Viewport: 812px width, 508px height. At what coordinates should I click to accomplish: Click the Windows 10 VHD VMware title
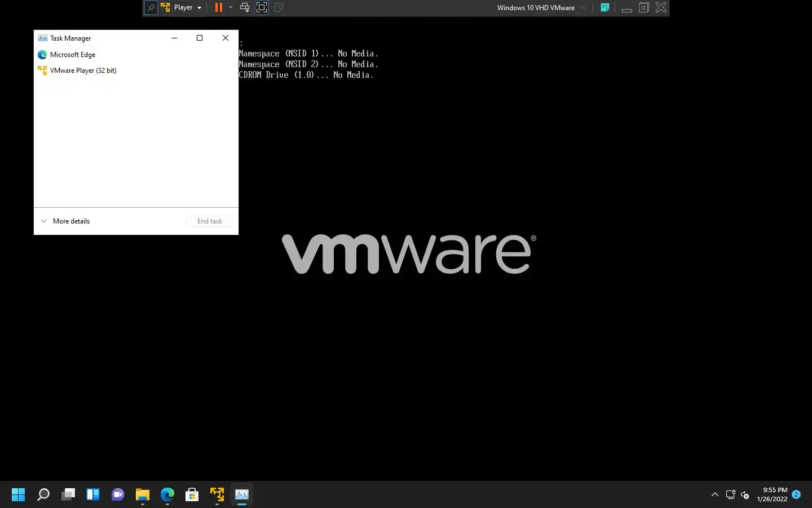536,8
